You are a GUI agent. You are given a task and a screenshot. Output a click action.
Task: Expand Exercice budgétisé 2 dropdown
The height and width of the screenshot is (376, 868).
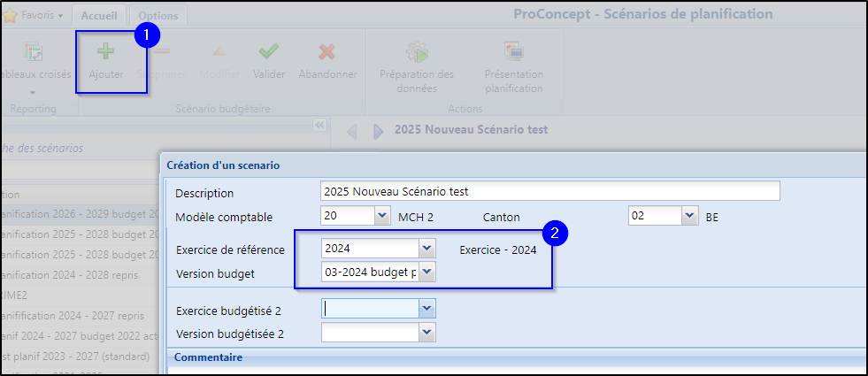(426, 309)
